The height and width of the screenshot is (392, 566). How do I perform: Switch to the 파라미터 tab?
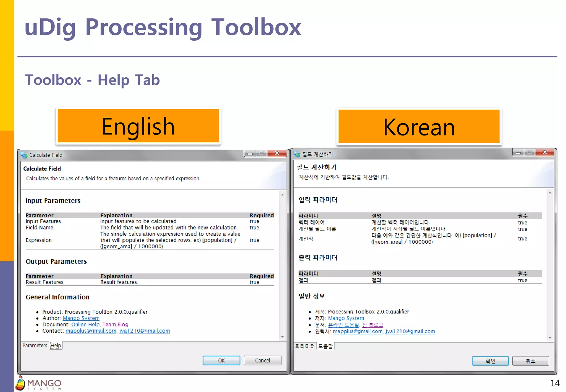coord(305,346)
